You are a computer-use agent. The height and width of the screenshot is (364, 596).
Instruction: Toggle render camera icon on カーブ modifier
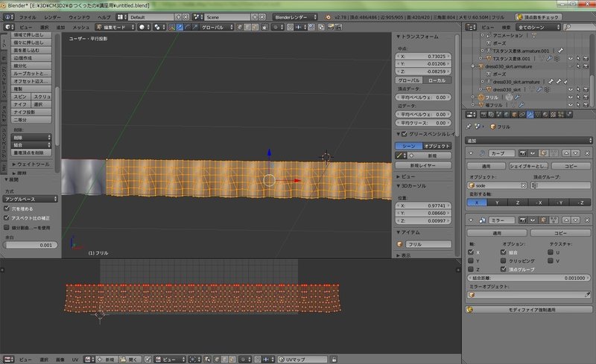click(x=523, y=153)
